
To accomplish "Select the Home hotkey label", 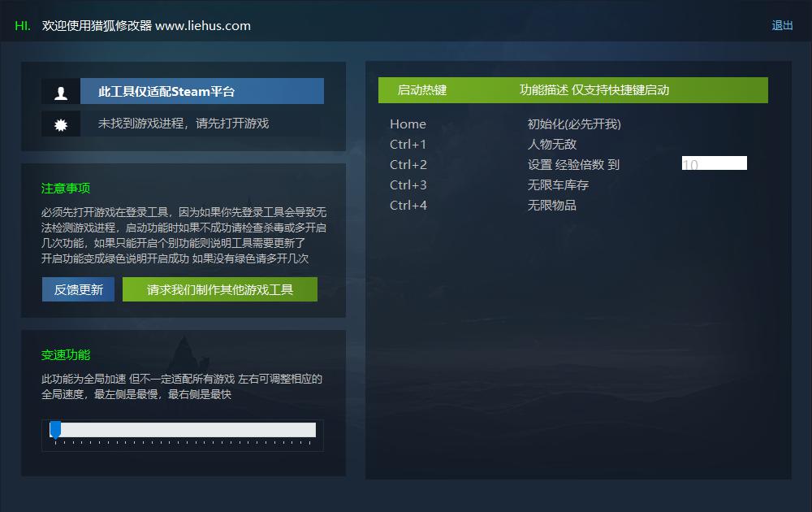I will [x=408, y=124].
